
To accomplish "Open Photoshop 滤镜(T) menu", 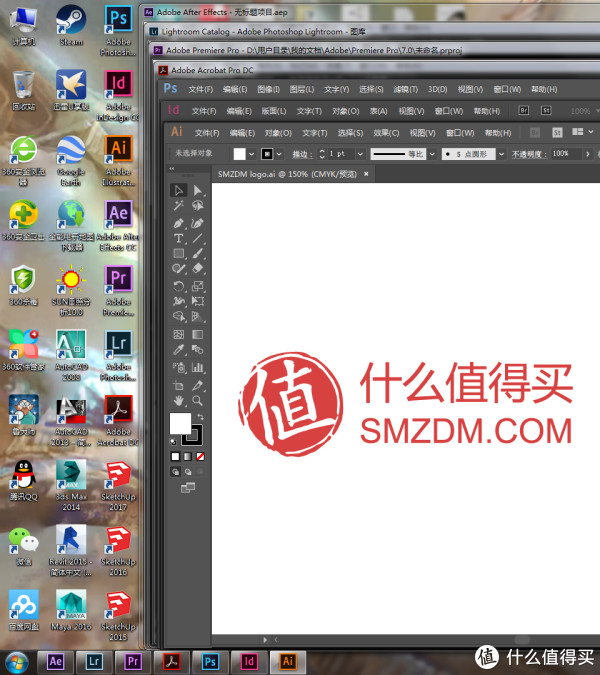I will (405, 89).
